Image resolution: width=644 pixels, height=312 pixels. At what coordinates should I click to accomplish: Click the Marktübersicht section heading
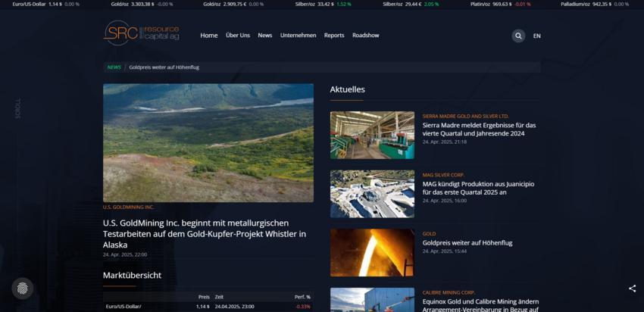pos(132,275)
